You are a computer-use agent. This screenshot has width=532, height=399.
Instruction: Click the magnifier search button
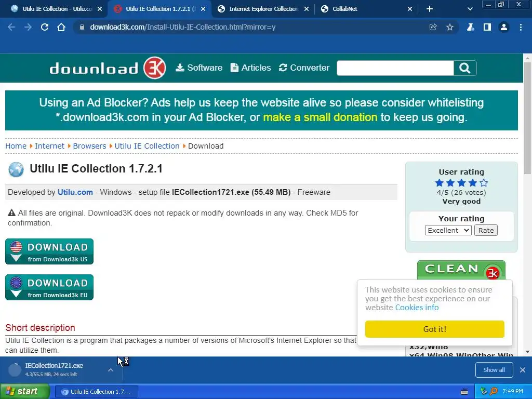pyautogui.click(x=465, y=68)
